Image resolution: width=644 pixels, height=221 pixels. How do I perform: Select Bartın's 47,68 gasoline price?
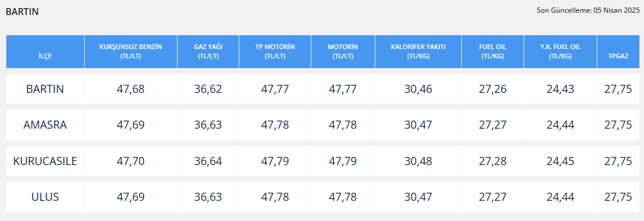[131, 89]
